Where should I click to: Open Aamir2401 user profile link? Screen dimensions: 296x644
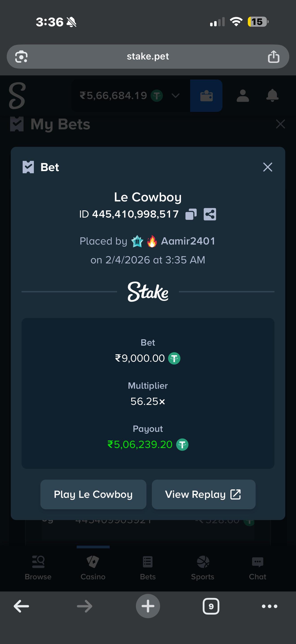coord(188,241)
